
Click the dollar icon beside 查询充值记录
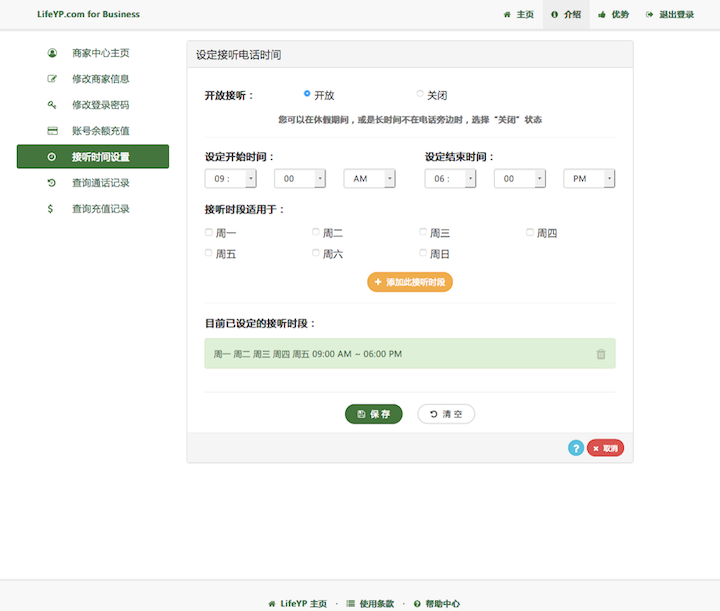tap(50, 209)
